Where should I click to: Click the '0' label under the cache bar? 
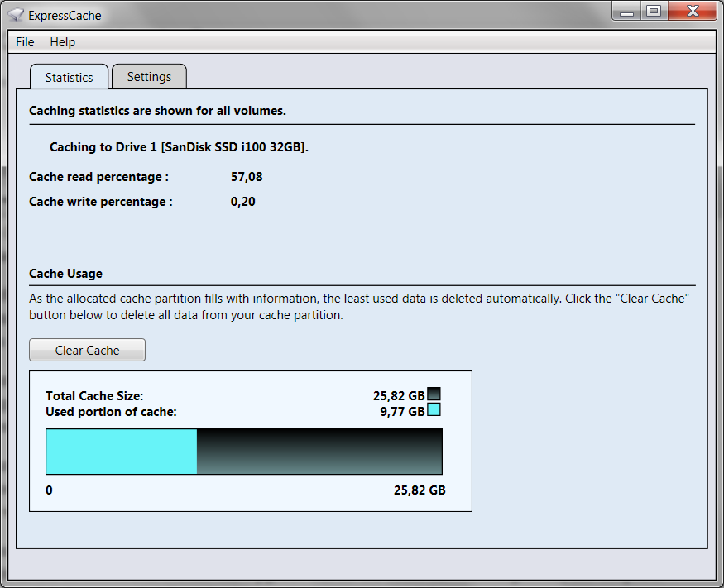point(49,490)
